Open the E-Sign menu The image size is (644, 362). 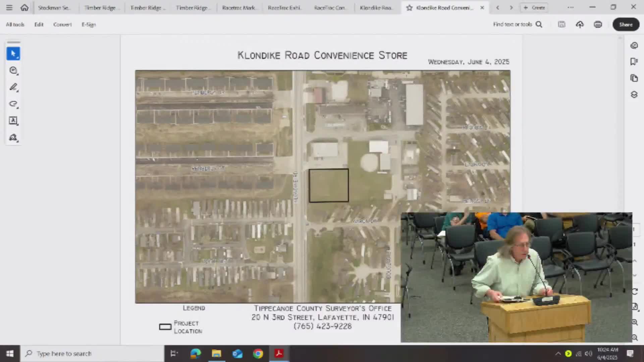pos(89,24)
